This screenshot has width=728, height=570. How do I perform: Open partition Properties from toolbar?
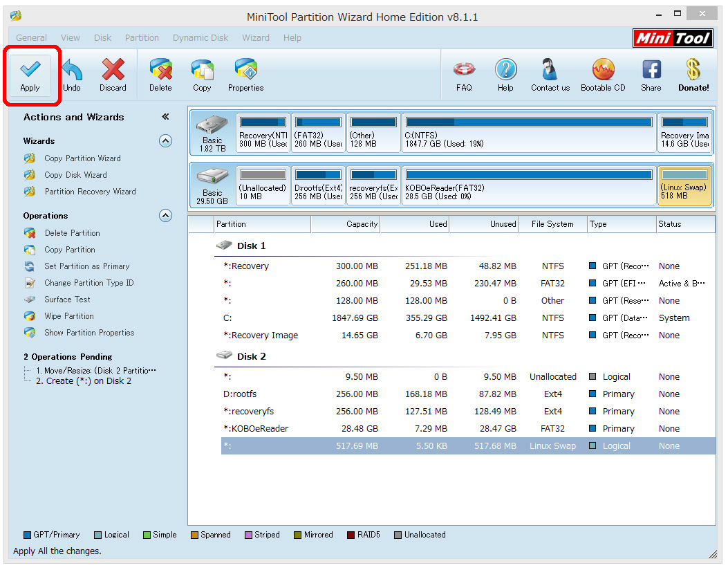pos(245,75)
